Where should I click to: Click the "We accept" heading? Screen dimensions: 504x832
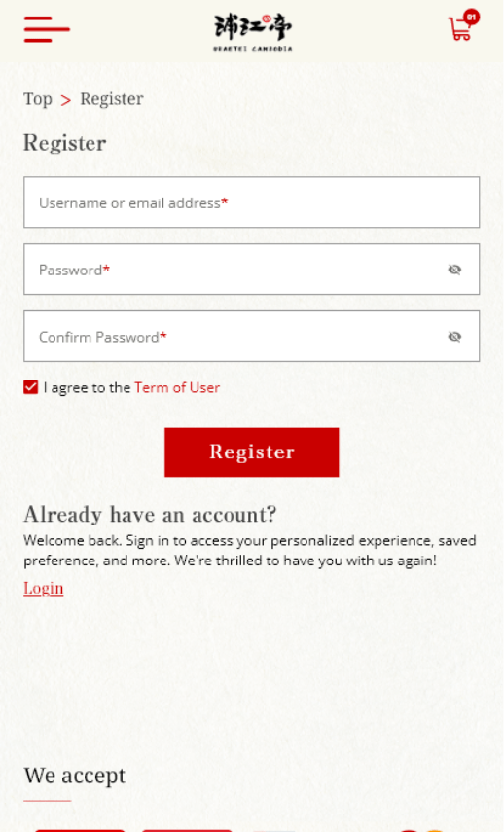pyautogui.click(x=74, y=776)
